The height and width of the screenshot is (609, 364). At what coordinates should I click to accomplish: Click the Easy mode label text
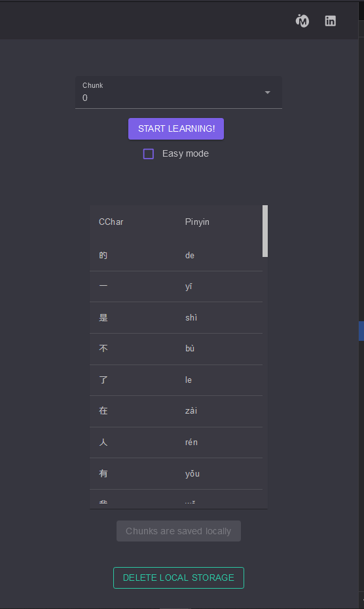pos(185,154)
